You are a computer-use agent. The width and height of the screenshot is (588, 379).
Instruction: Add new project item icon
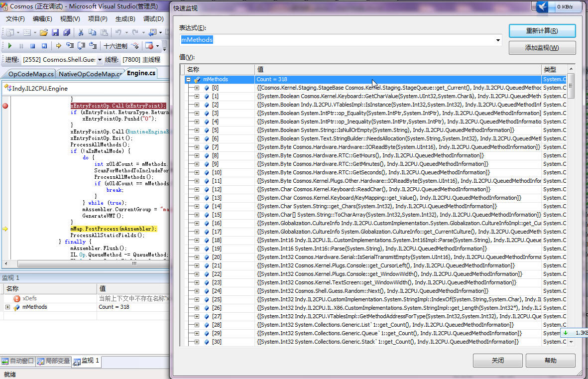coord(10,33)
